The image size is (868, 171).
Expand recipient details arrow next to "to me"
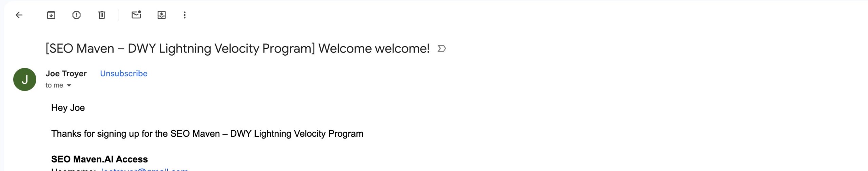tap(69, 85)
